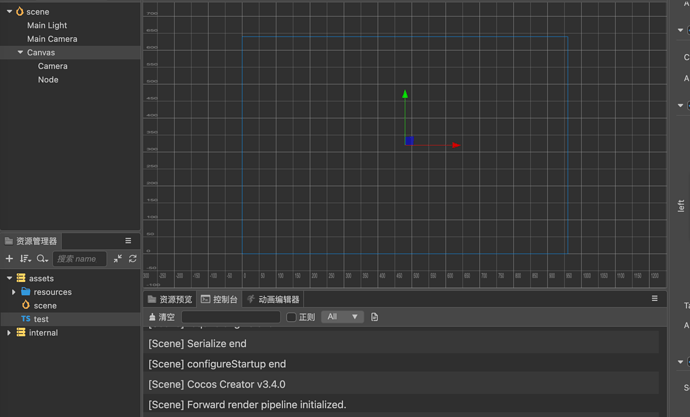The width and height of the screenshot is (690, 417).
Task: Open the assets panel hamburger menu
Action: point(128,241)
